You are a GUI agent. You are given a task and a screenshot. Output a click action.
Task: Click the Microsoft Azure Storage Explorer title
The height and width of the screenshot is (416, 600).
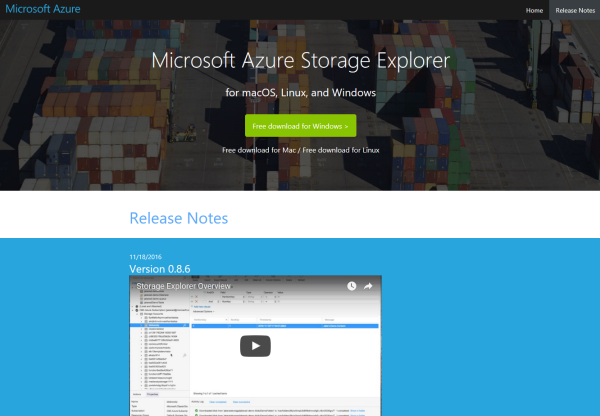[300, 60]
